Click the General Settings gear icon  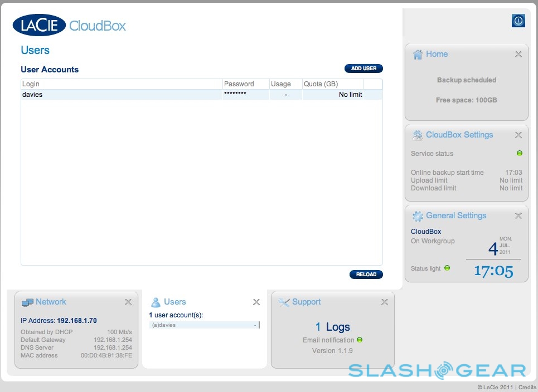click(x=418, y=216)
